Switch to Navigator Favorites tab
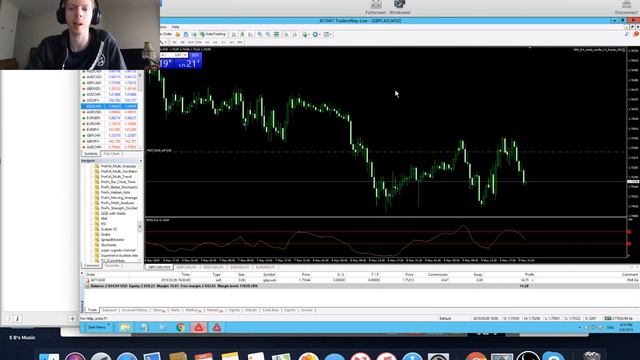Viewport: 640px width, 360px height. 112,266
